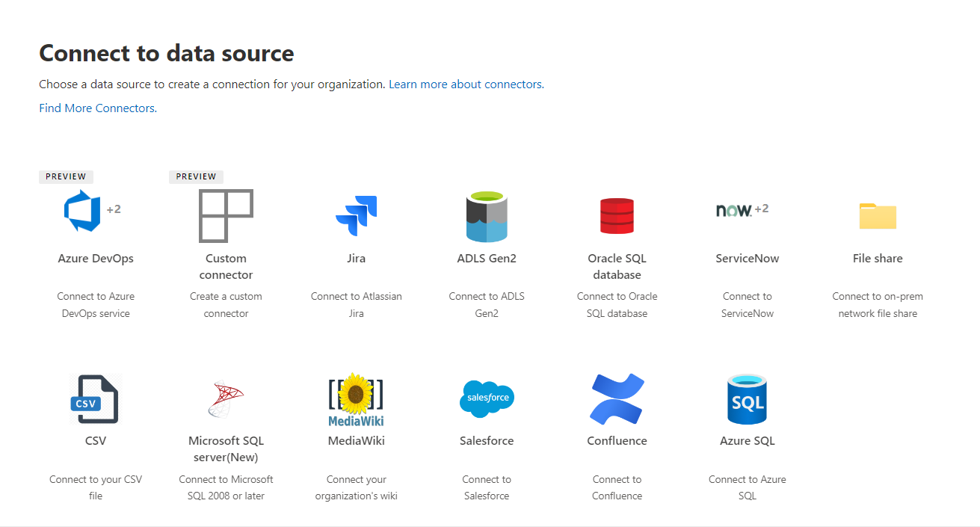Click the File share folder icon
980x527 pixels.
(878, 216)
